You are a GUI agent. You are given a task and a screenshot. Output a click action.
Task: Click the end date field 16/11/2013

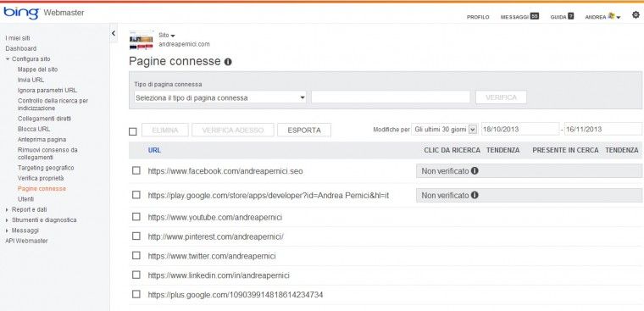click(603, 129)
